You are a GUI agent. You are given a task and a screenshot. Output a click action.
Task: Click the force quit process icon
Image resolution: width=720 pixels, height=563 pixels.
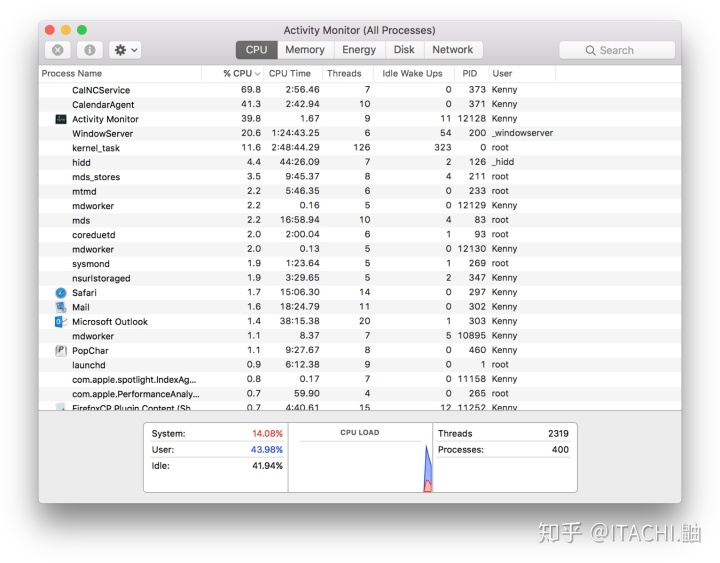tap(57, 50)
